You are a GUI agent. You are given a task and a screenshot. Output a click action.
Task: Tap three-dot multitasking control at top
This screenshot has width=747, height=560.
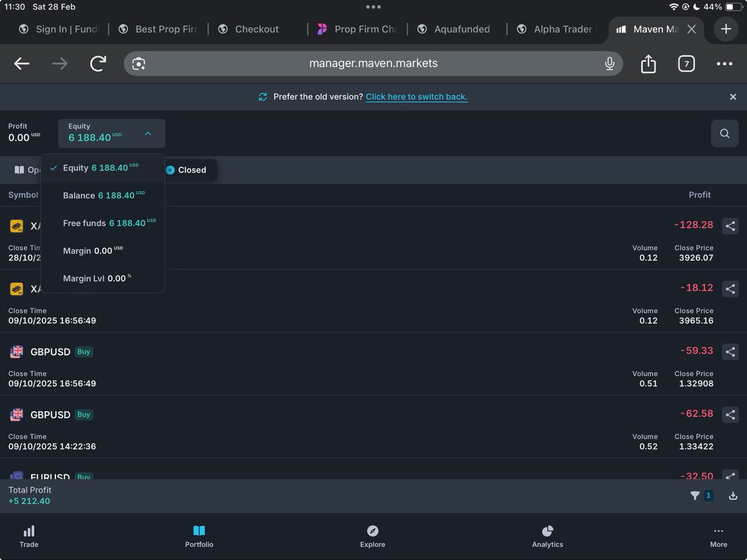[x=374, y=7]
